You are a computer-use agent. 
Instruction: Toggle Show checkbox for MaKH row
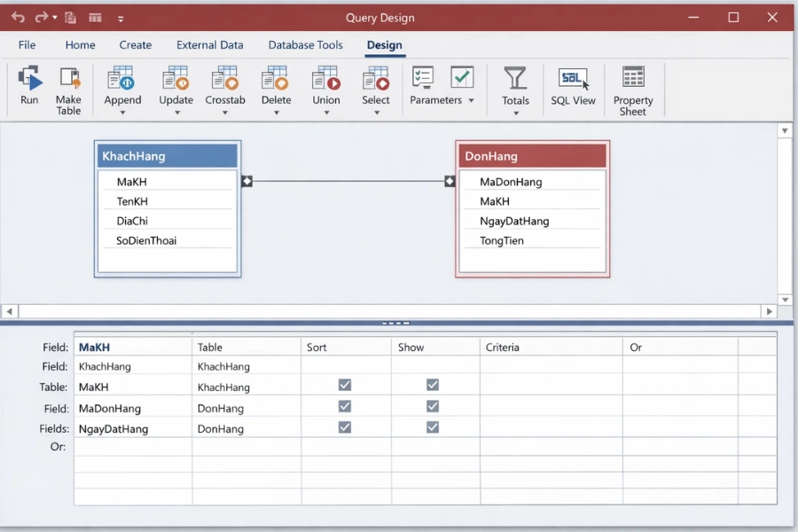pyautogui.click(x=433, y=385)
